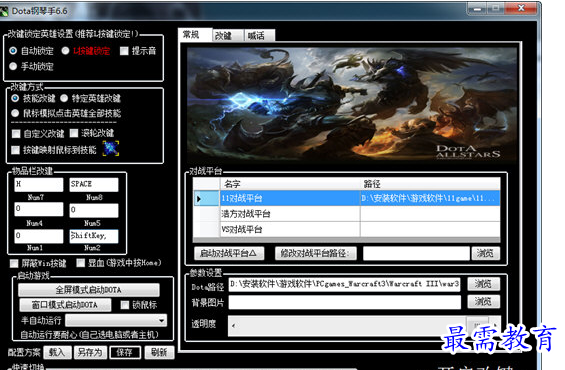Click the 名字 column header

(290, 184)
